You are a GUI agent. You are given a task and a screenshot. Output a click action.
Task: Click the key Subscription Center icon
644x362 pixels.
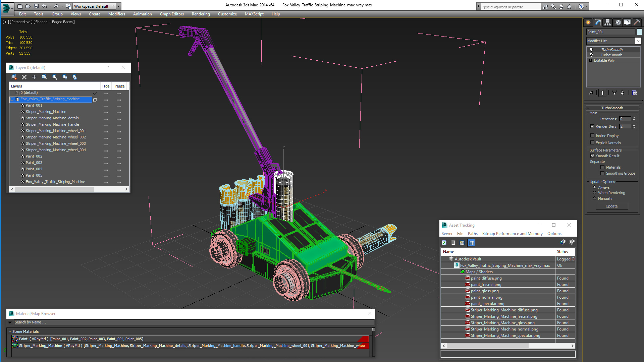tap(553, 6)
